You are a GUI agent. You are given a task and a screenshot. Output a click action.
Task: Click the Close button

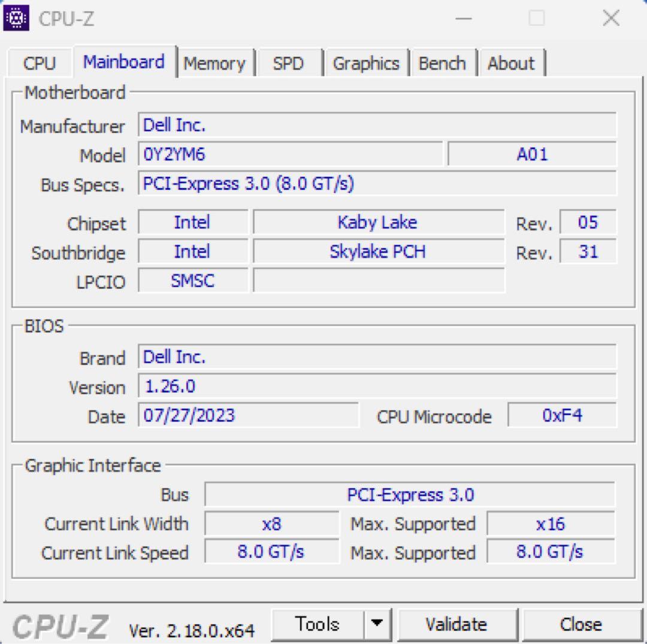[x=579, y=624]
